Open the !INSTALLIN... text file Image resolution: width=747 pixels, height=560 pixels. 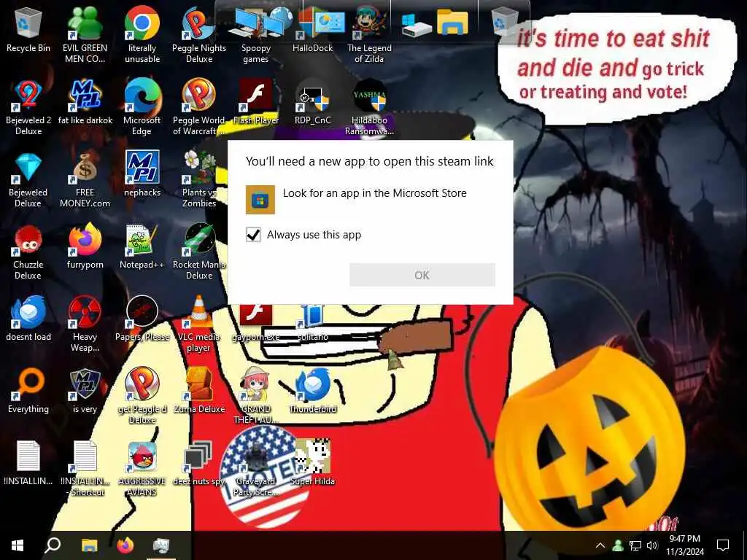(x=28, y=456)
